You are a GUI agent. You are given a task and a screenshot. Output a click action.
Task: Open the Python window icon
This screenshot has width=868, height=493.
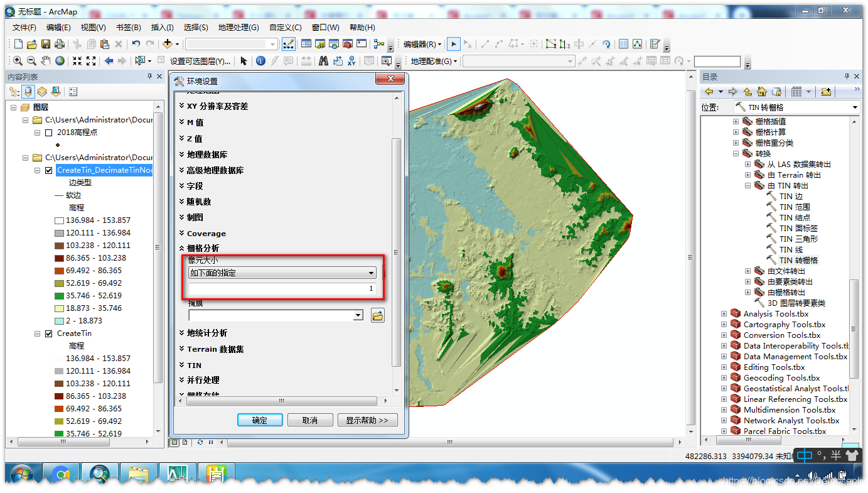pyautogui.click(x=362, y=44)
